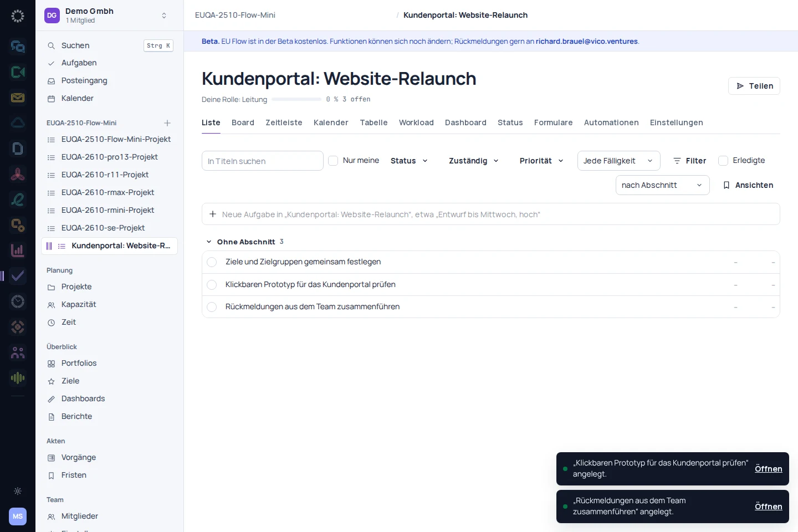Open the clock time-tracking app icon
Screen dimensions: 798x532
18,301
